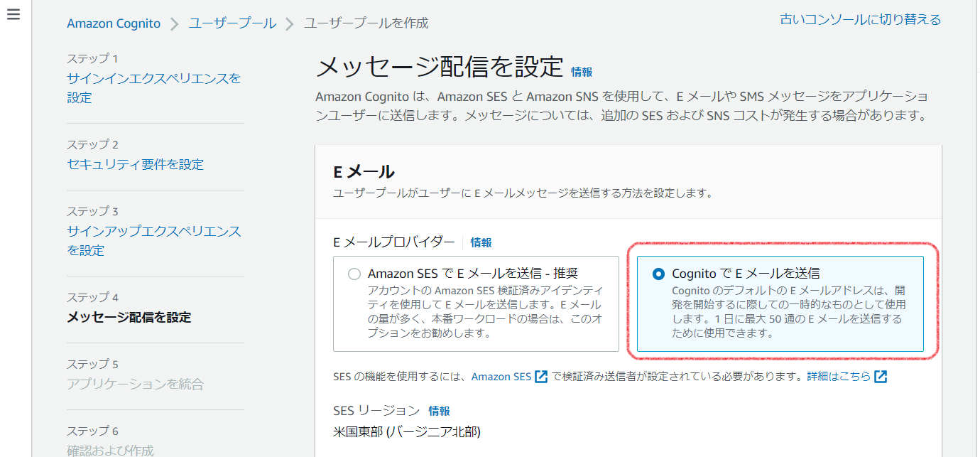This screenshot has height=457, width=980.
Task: Open ステップ 2 セキュリティ要件を設定
Action: click(x=137, y=163)
